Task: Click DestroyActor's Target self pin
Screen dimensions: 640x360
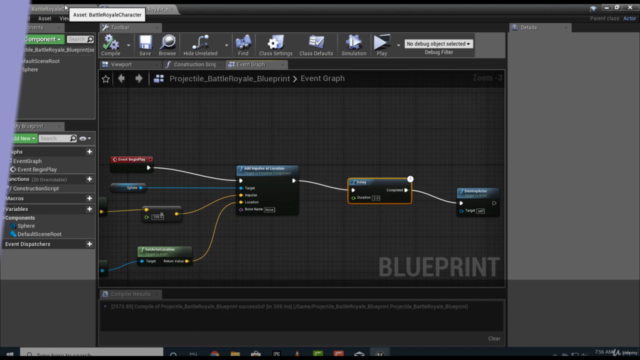Action: pyautogui.click(x=462, y=211)
